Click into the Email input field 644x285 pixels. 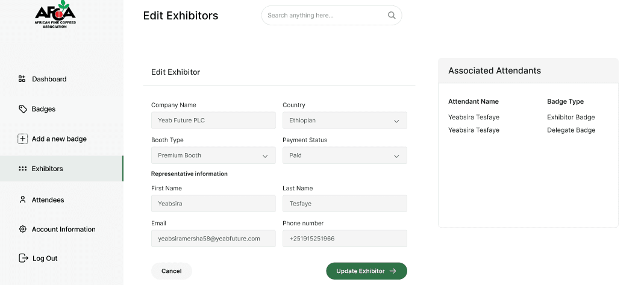pos(213,239)
